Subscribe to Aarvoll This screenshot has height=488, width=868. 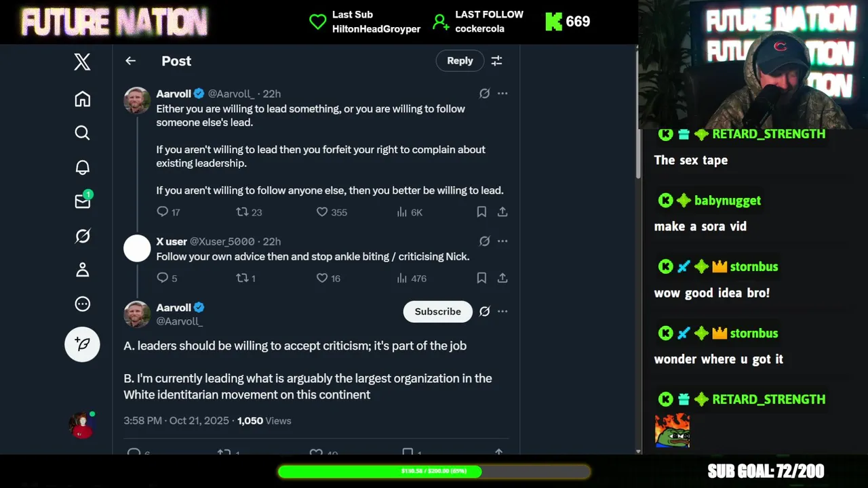coord(438,312)
